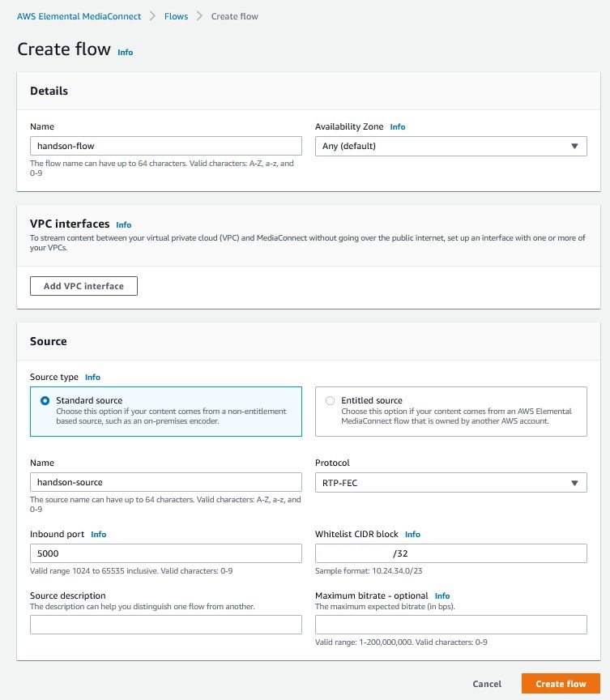The width and height of the screenshot is (610, 700).
Task: Open Info beside VPC interfaces heading
Action: [123, 224]
